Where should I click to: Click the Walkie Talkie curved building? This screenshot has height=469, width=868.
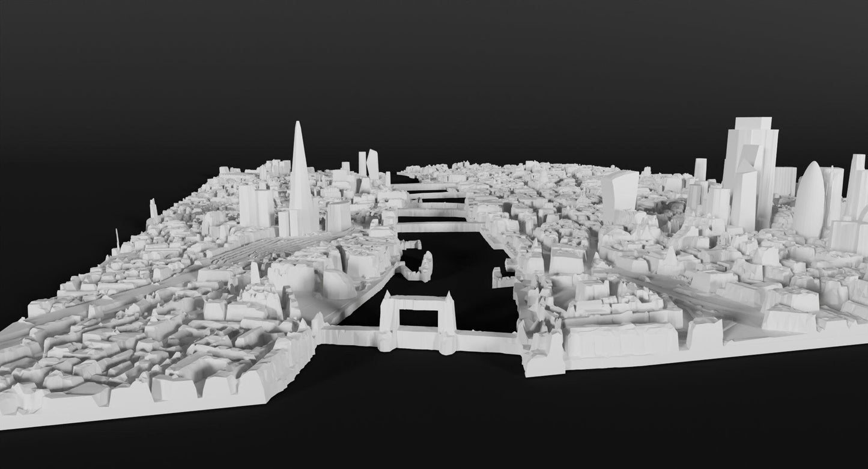(x=619, y=197)
